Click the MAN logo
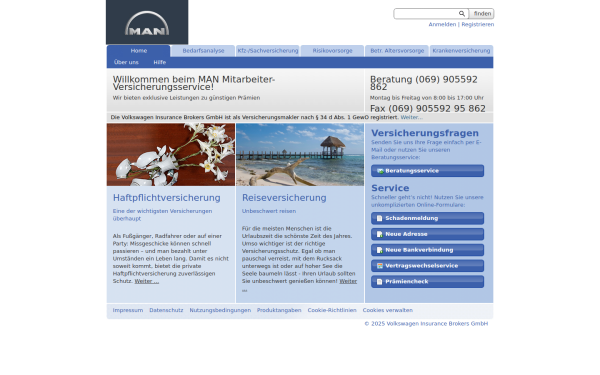Image resolution: width=600 pixels, height=375 pixels. (x=147, y=22)
